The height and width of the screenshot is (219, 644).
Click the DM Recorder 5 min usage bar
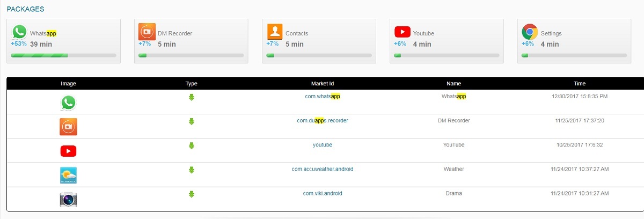click(x=191, y=55)
